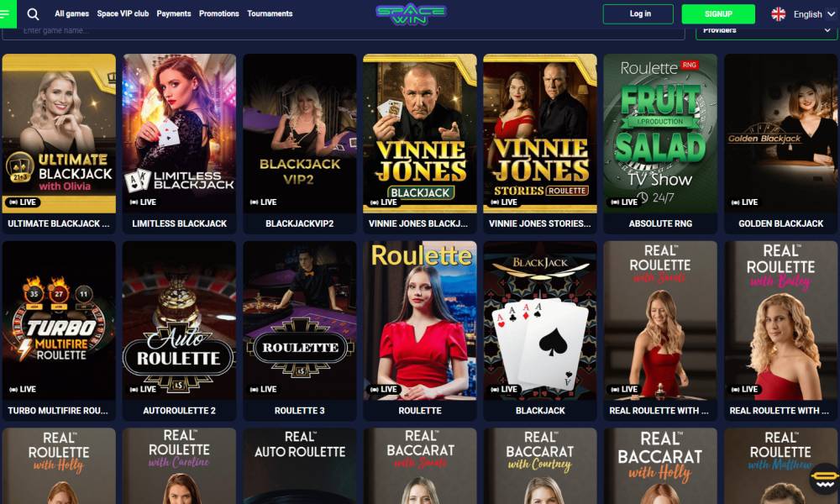Click the search magnifier icon
840x504 pixels.
pyautogui.click(x=34, y=14)
